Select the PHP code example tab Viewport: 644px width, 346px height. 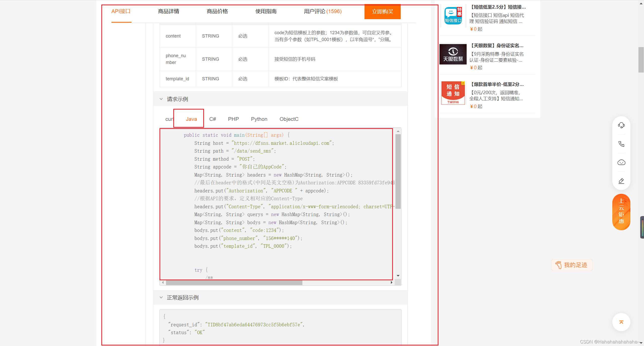(233, 119)
